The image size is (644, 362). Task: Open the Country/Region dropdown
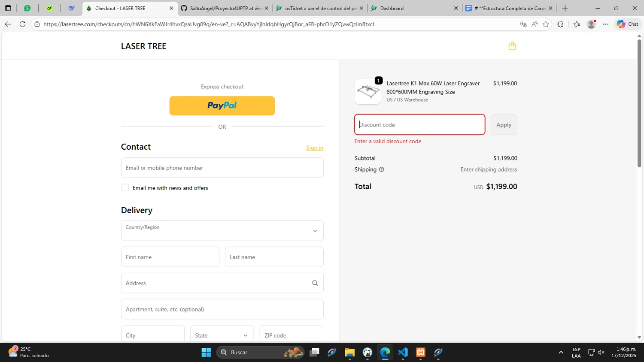pos(222,231)
